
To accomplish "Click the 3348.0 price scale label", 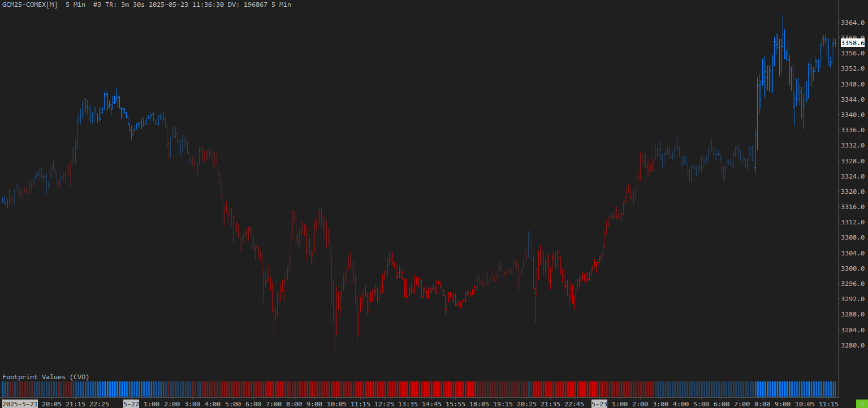I will [x=853, y=84].
